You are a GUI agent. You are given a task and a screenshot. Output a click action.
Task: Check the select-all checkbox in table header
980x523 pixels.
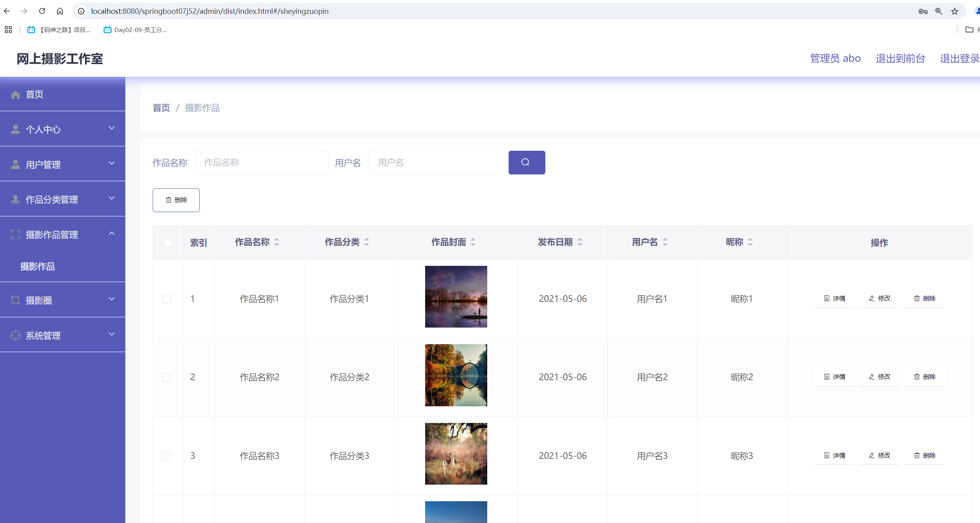pos(168,243)
